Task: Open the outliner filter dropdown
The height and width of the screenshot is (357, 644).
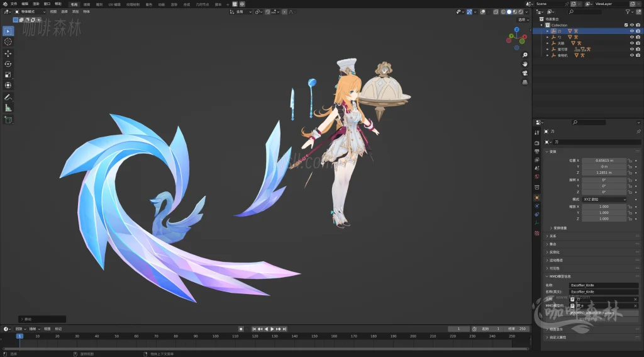Action: [x=630, y=12]
